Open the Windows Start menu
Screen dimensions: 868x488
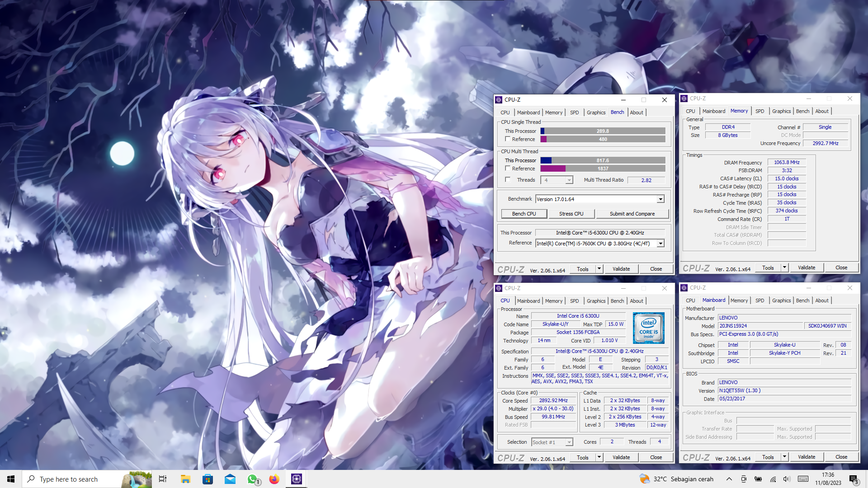(11, 479)
